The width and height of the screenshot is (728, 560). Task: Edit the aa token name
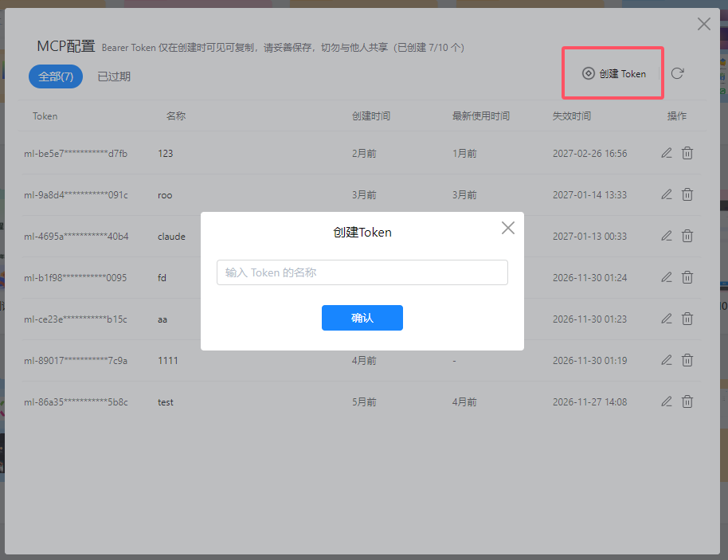click(x=667, y=319)
